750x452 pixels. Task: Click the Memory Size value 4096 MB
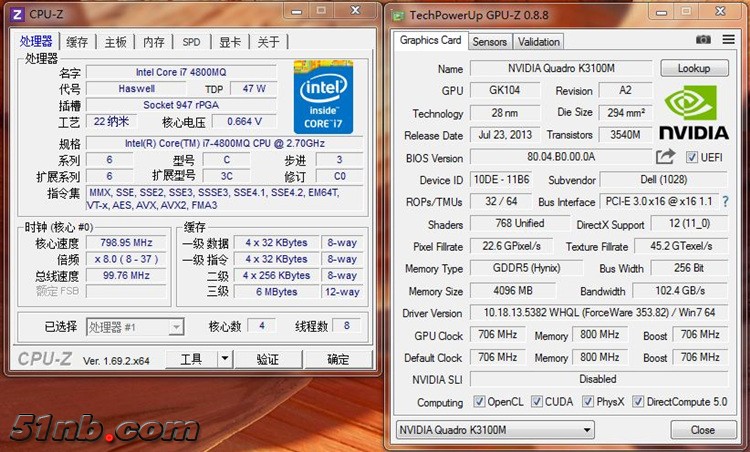(513, 290)
